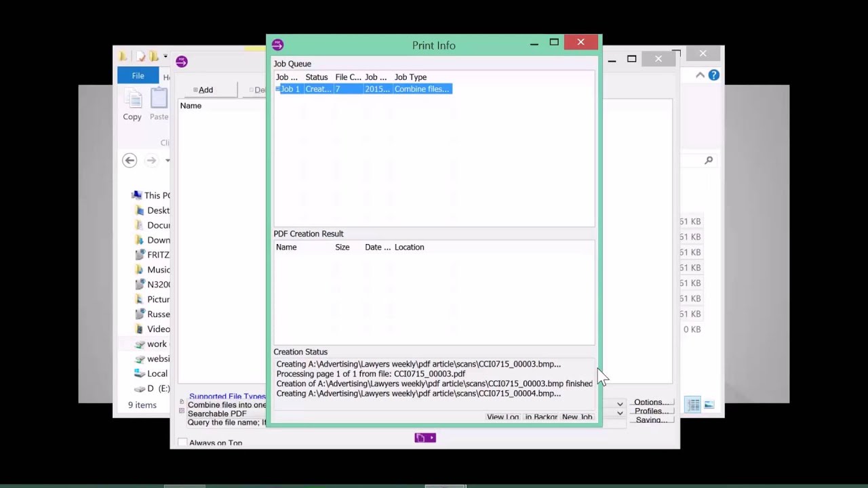Click the View Log button
Viewport: 868px width, 488px height.
click(x=503, y=417)
